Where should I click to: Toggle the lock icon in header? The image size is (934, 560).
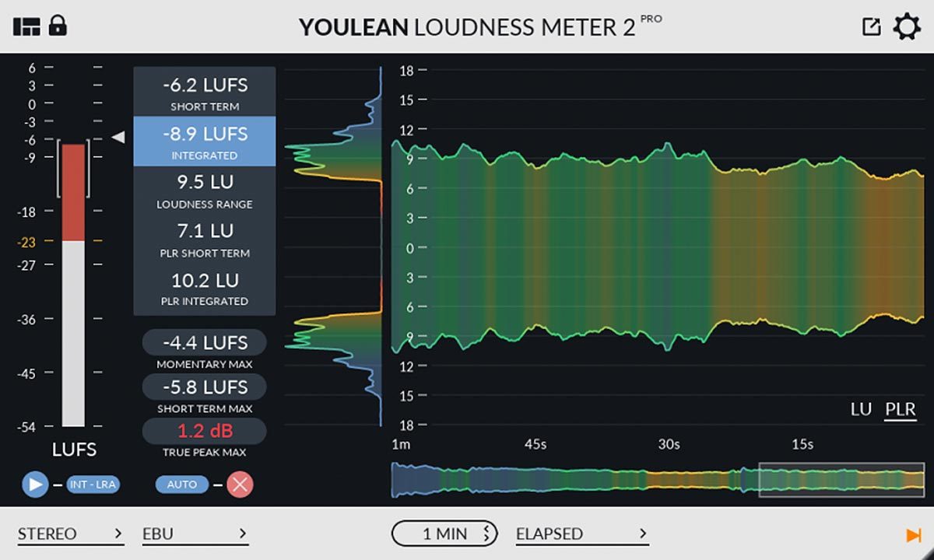pos(58,26)
